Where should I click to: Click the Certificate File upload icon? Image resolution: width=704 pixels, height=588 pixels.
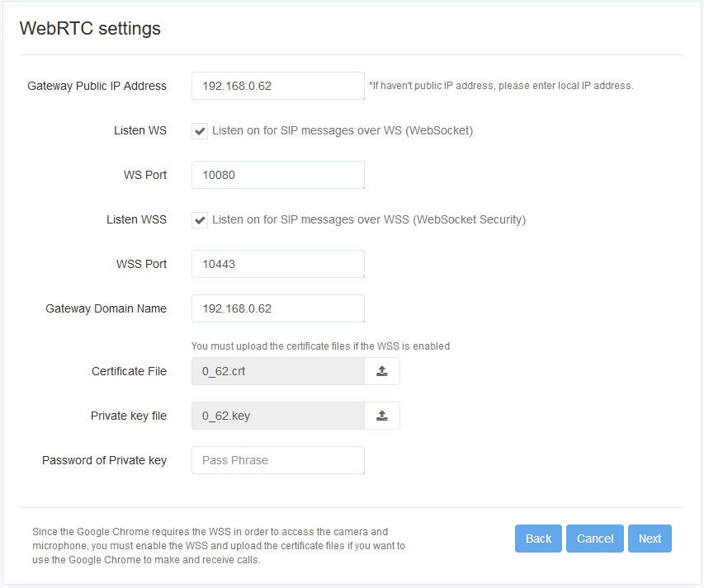381,371
